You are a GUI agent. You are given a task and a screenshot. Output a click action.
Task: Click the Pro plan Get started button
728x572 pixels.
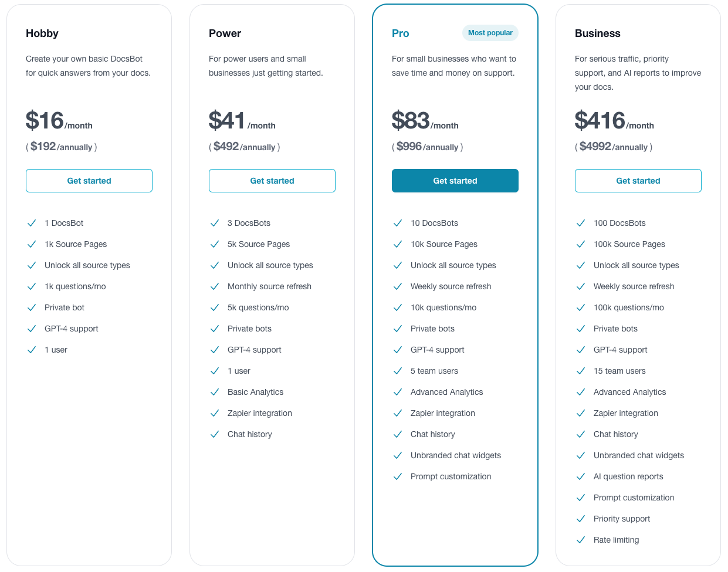455,181
